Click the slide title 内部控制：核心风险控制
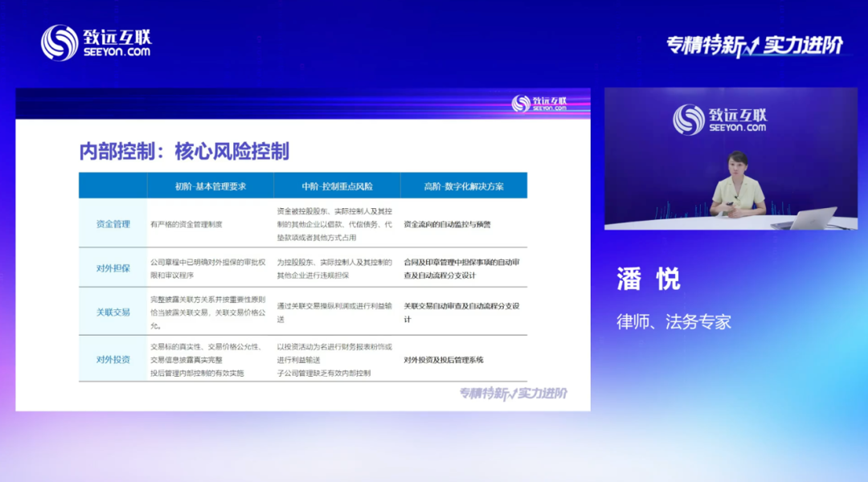The image size is (868, 482). (x=184, y=151)
